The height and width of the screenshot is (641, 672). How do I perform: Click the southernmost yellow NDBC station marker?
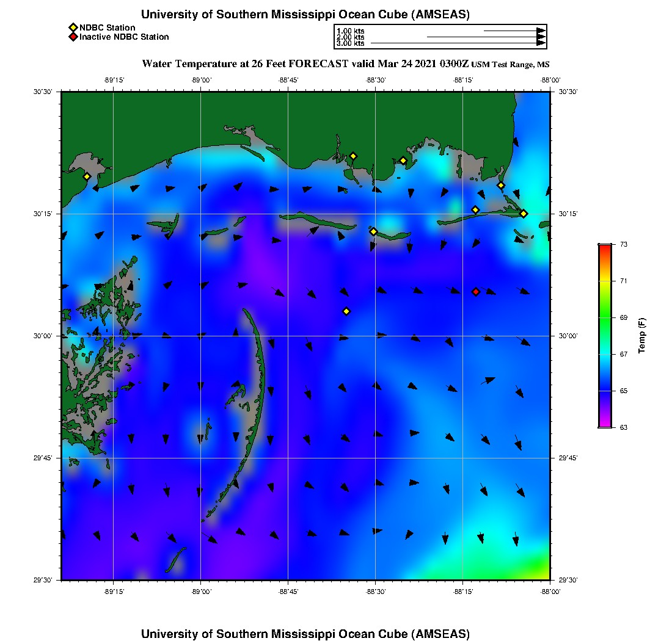point(346,311)
